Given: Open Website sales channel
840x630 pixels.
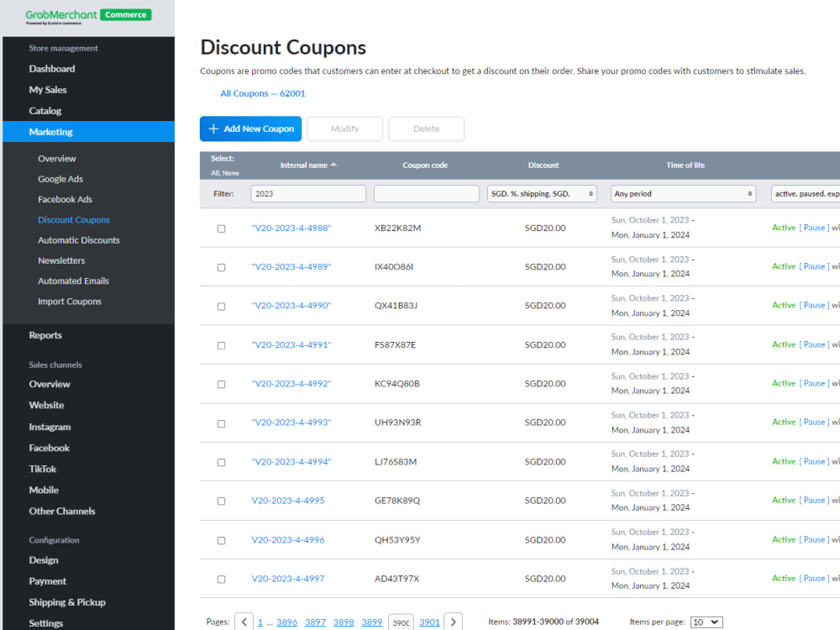Looking at the screenshot, I should tap(46, 406).
